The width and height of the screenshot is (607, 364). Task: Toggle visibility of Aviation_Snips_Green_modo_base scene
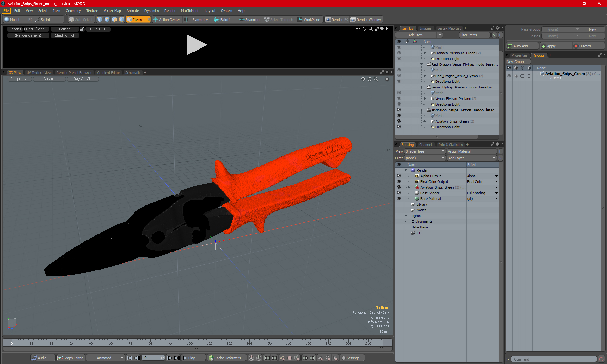399,110
